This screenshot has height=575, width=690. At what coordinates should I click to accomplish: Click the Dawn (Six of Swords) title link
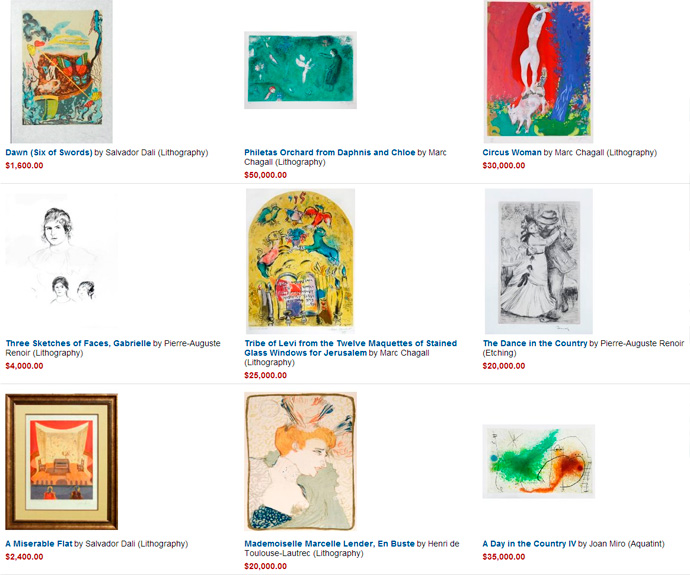pos(49,153)
